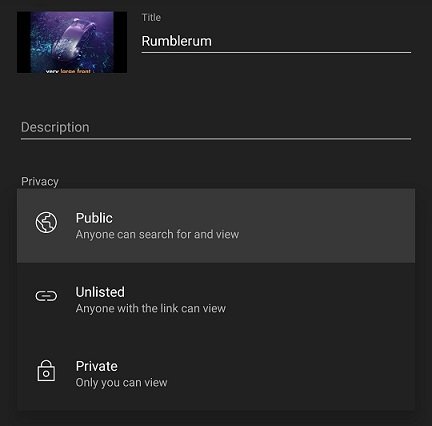Open the video thumbnail preview
Screen dimensions: 432x426
[72, 42]
